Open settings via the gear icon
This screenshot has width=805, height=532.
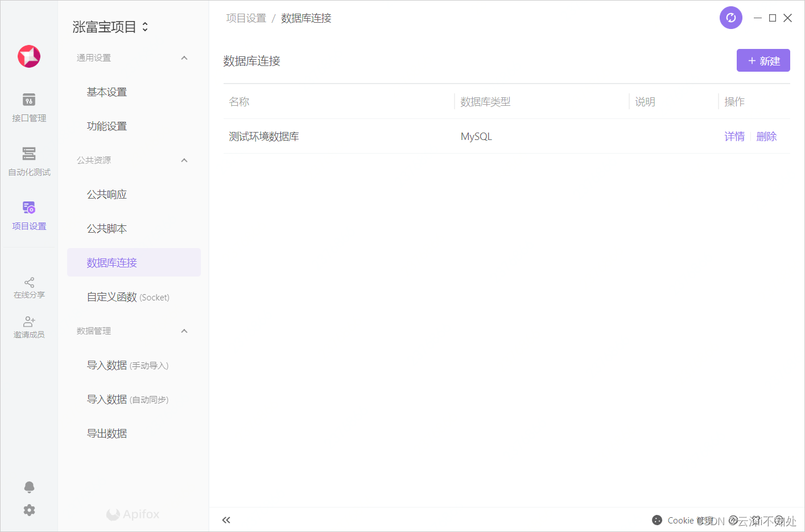pos(29,510)
